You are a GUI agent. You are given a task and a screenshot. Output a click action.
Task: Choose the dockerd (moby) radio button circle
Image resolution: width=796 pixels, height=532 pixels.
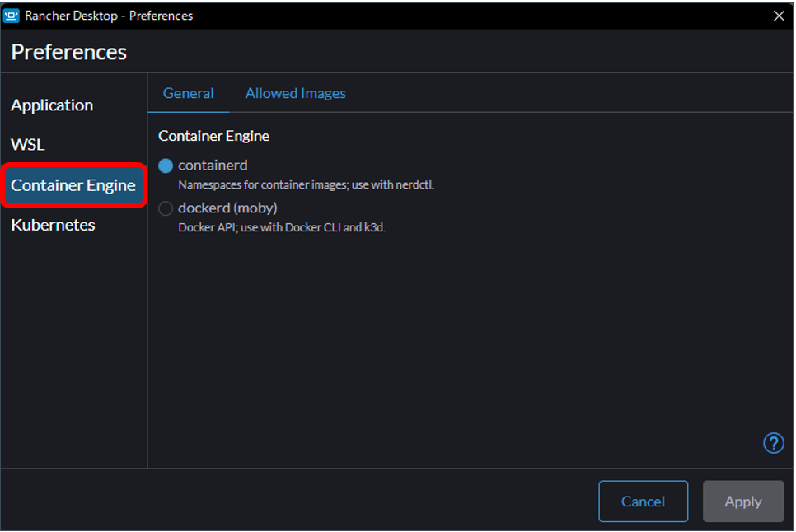[x=166, y=208]
